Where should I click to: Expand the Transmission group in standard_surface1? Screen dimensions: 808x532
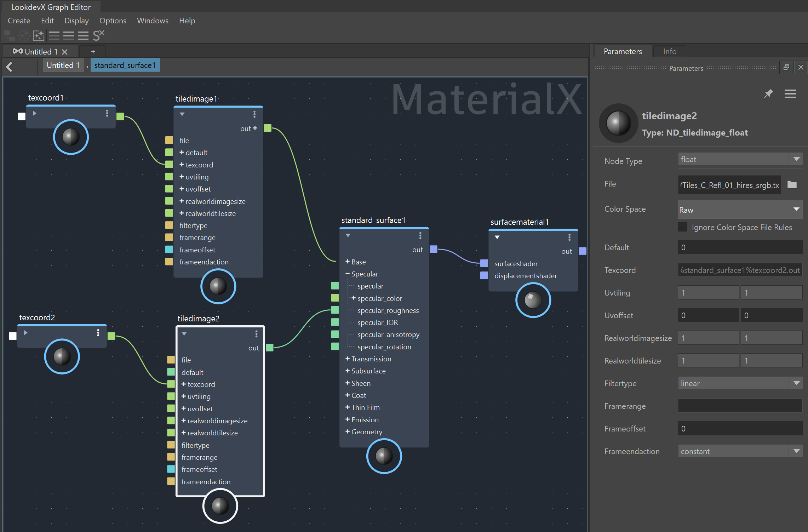tap(348, 359)
